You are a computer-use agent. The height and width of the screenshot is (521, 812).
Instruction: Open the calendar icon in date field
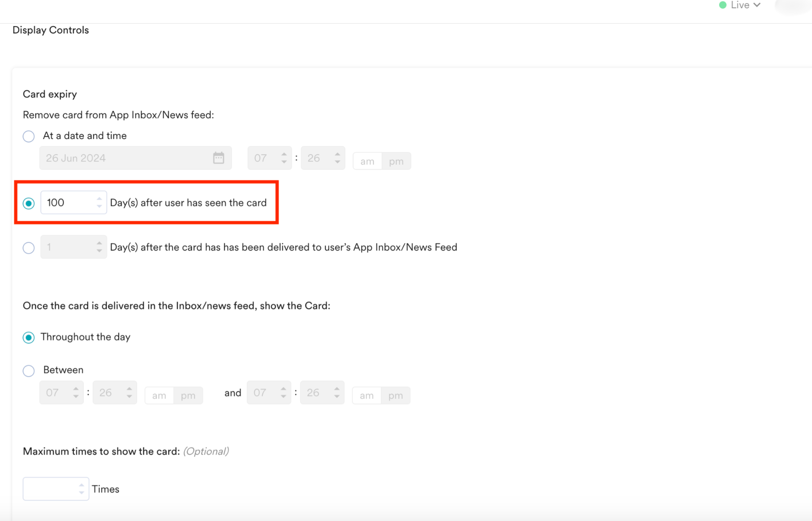(218, 158)
